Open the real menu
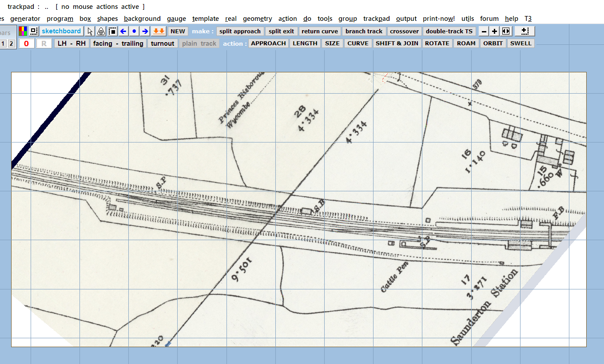 click(231, 19)
